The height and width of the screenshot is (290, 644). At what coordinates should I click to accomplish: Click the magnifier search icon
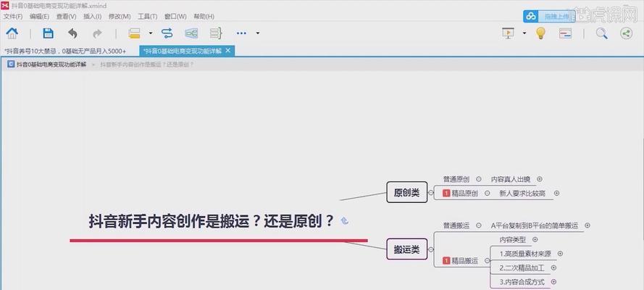(x=602, y=33)
